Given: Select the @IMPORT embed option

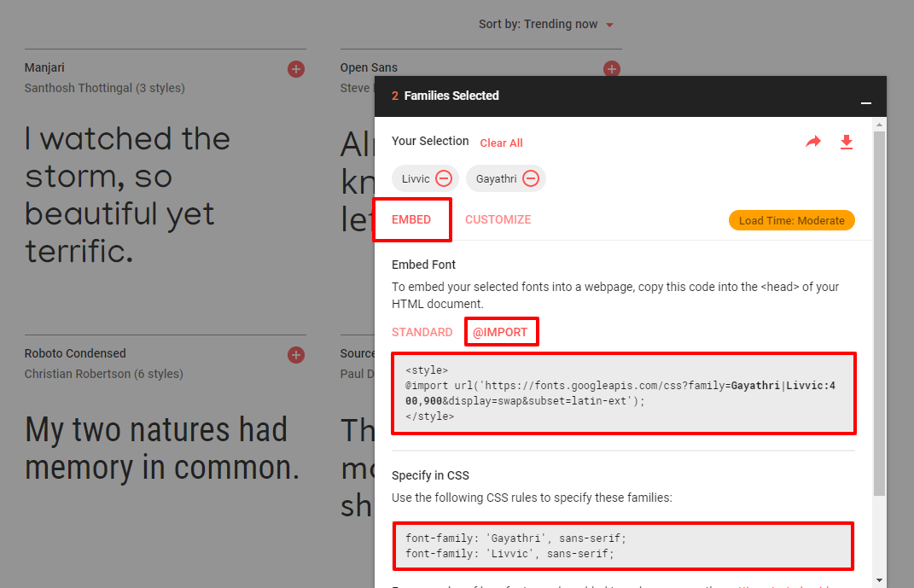Looking at the screenshot, I should [501, 332].
